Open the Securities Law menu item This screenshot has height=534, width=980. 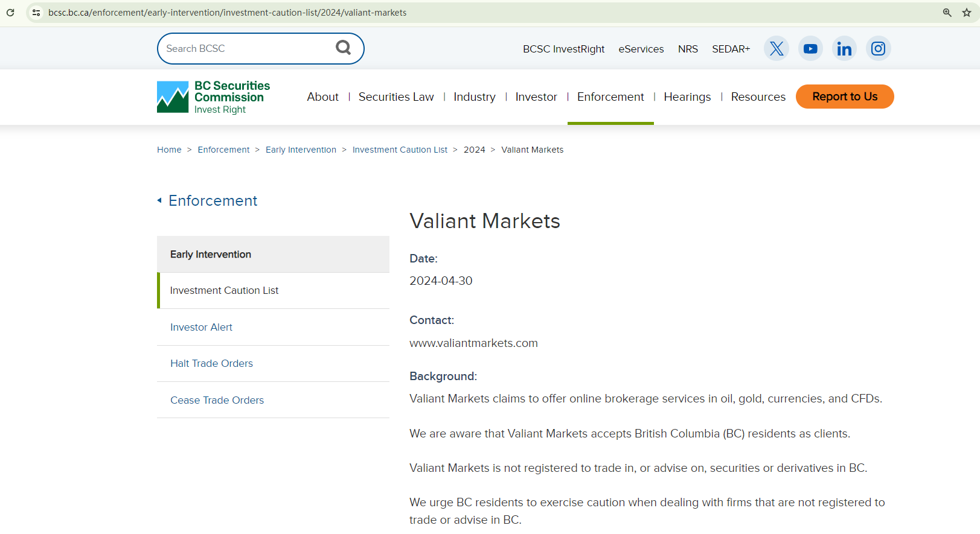[x=396, y=97]
